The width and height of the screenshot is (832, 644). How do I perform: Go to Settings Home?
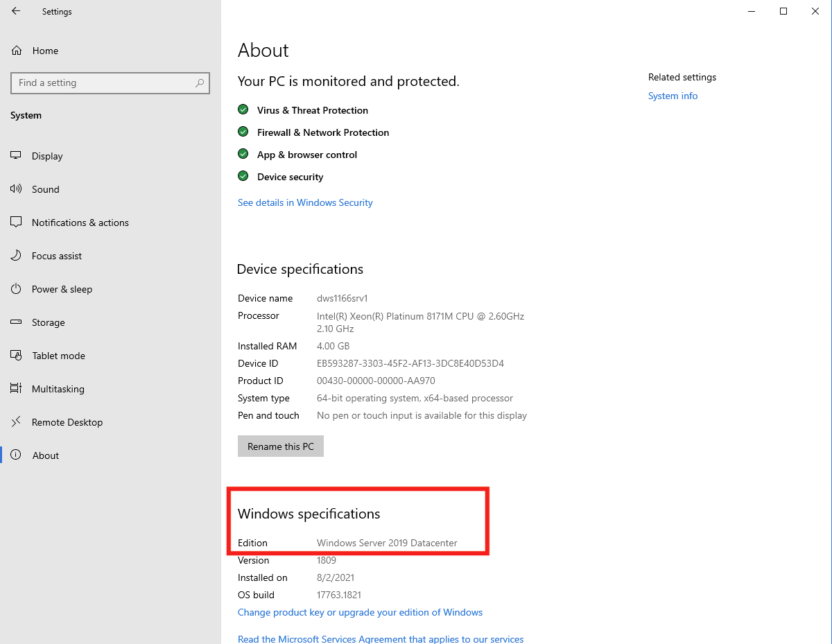[x=110, y=51]
